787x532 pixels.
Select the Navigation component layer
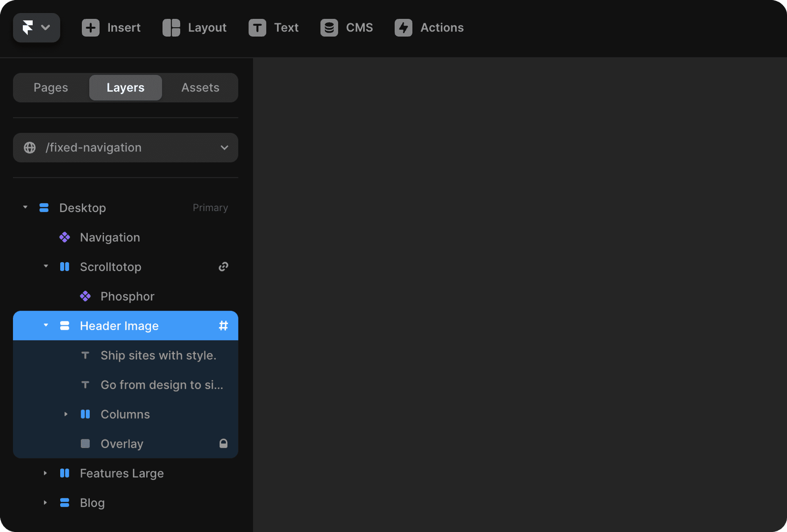[110, 237]
